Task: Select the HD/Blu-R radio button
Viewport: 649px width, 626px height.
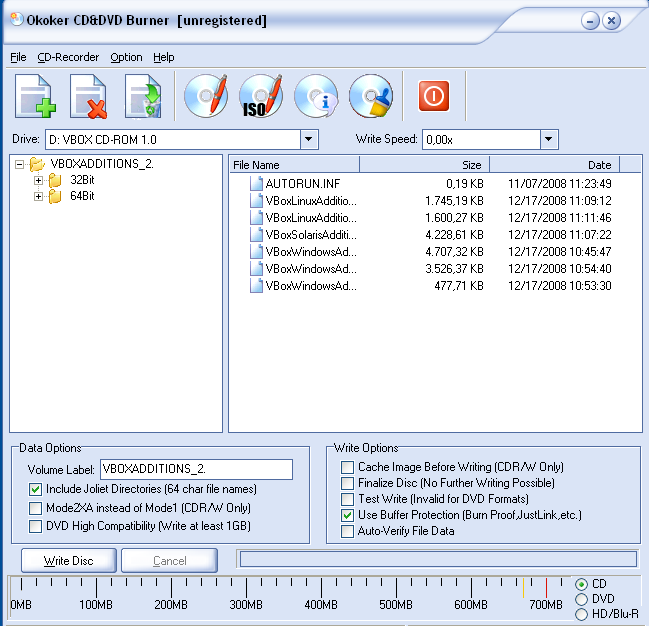Action: (x=582, y=614)
